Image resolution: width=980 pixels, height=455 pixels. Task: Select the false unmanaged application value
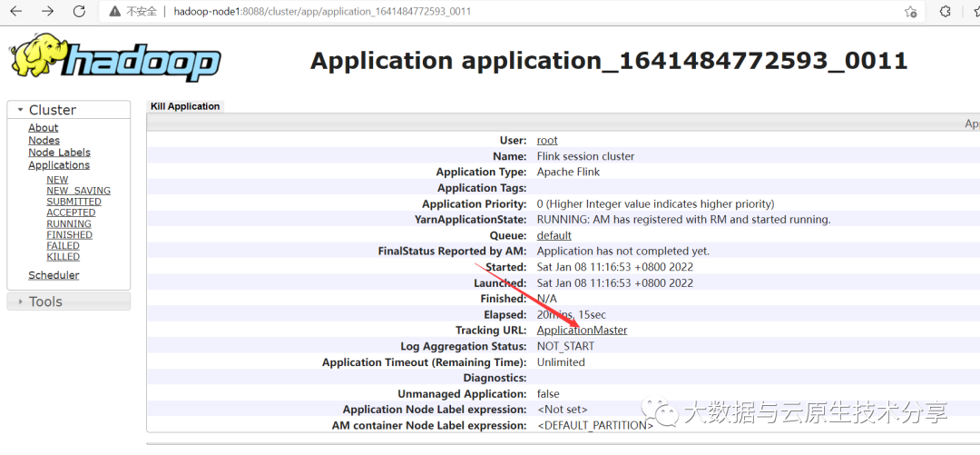point(548,394)
